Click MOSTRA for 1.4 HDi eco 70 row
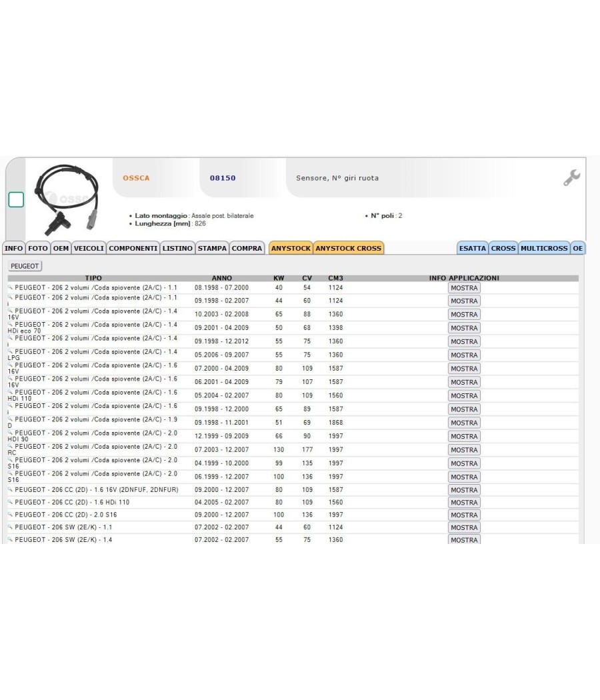The width and height of the screenshot is (600, 700). (464, 328)
